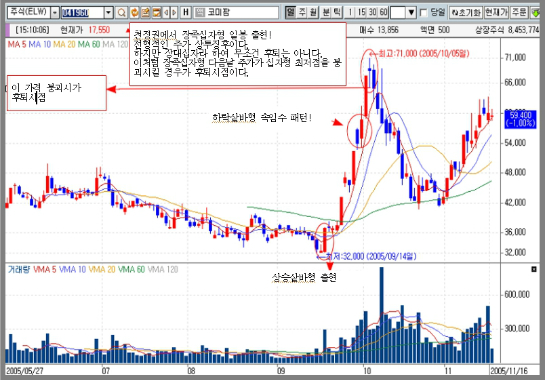The width and height of the screenshot is (545, 380).
Task: Expand the 주식(ELW) market type dropdown
Action: pyautogui.click(x=55, y=13)
